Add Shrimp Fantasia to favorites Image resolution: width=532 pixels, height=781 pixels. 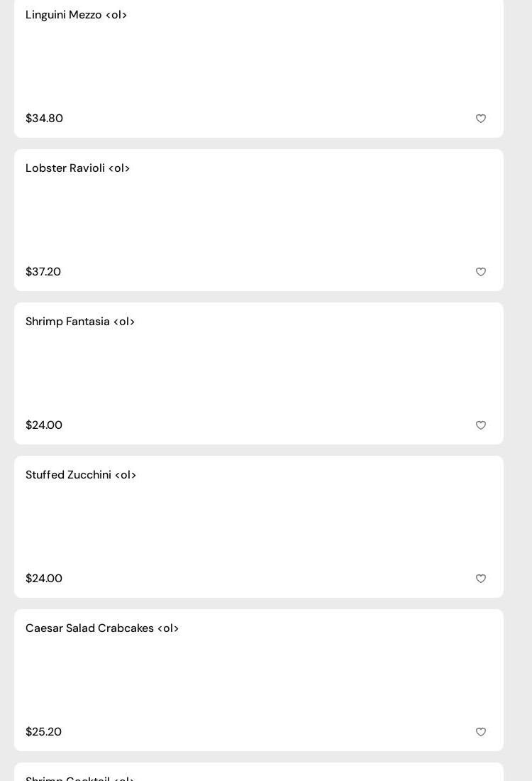tap(481, 425)
